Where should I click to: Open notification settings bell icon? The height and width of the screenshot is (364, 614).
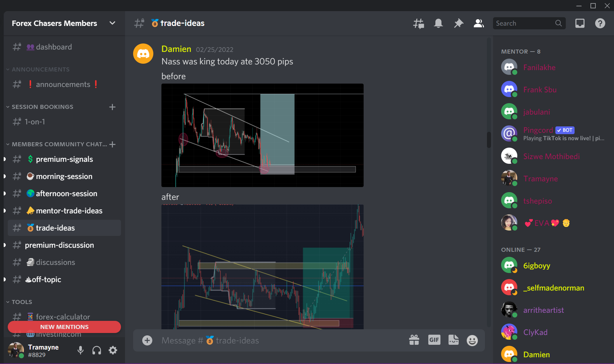438,23
